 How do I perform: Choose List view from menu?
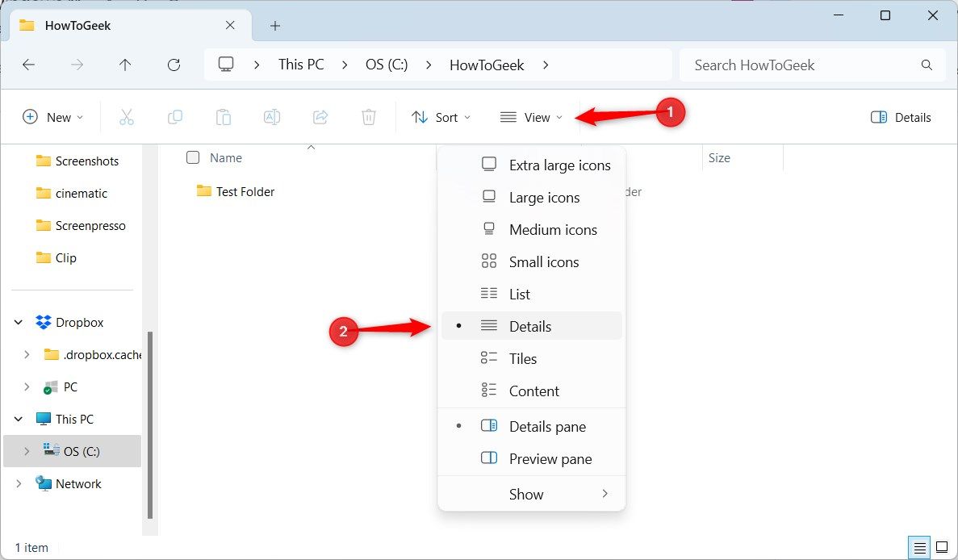coord(532,295)
